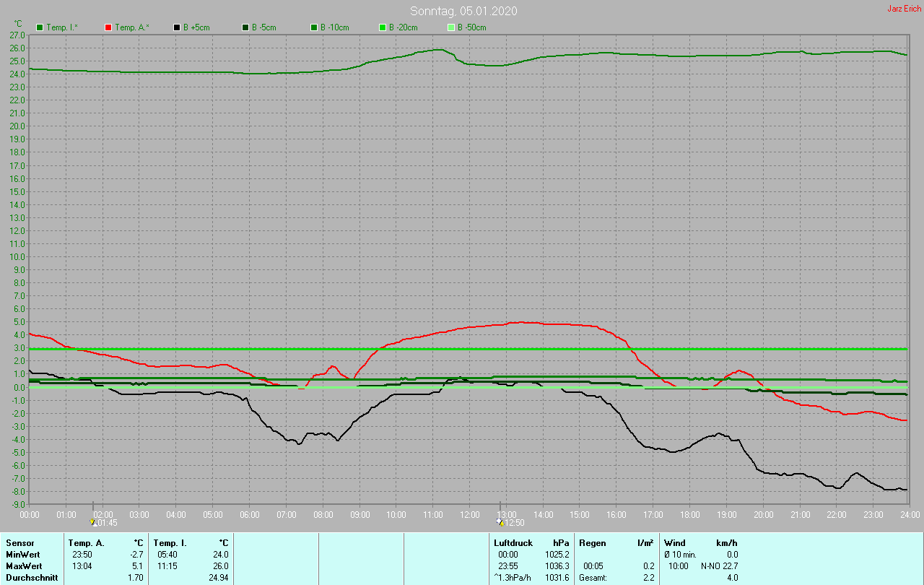
Task: Click the 'Regen' column header
Action: pos(592,542)
